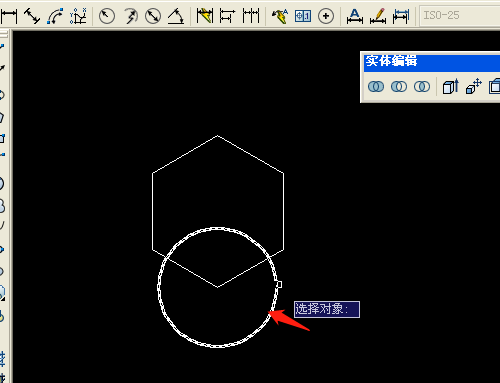Start the Quick Dimension tool
This screenshot has height=383, width=500.
pyautogui.click(x=204, y=16)
